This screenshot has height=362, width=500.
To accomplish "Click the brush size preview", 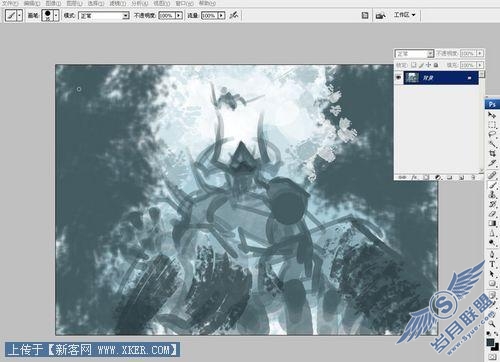I will [48, 15].
